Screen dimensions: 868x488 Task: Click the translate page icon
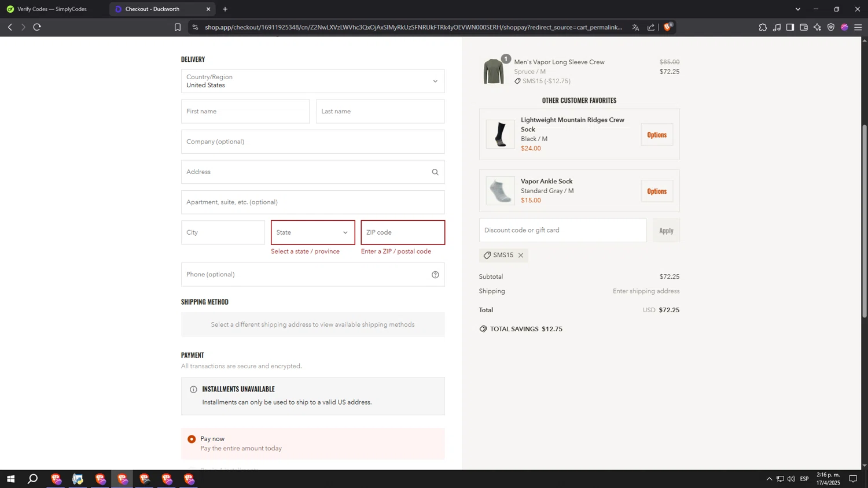(635, 27)
